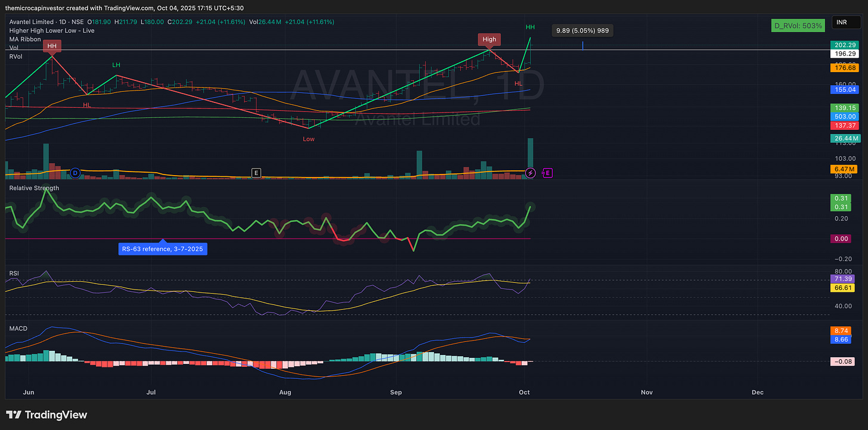Select the Avantel Limited 1D NSE legend
This screenshot has height=430, width=868.
[46, 22]
